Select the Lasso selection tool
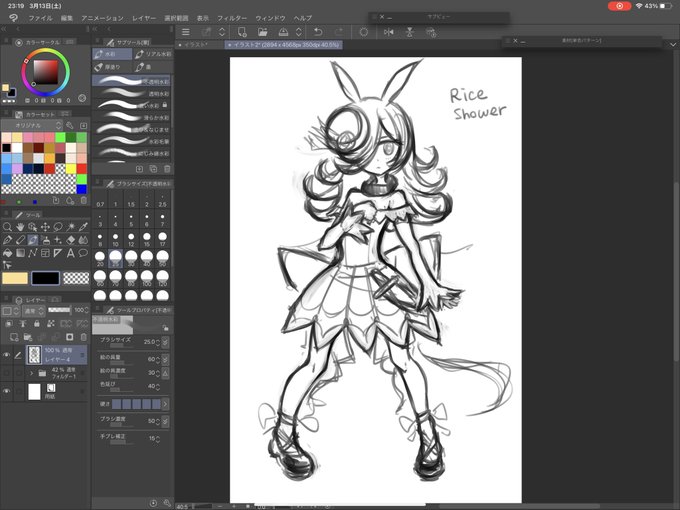Screen dimensions: 680x510 pos(58,227)
